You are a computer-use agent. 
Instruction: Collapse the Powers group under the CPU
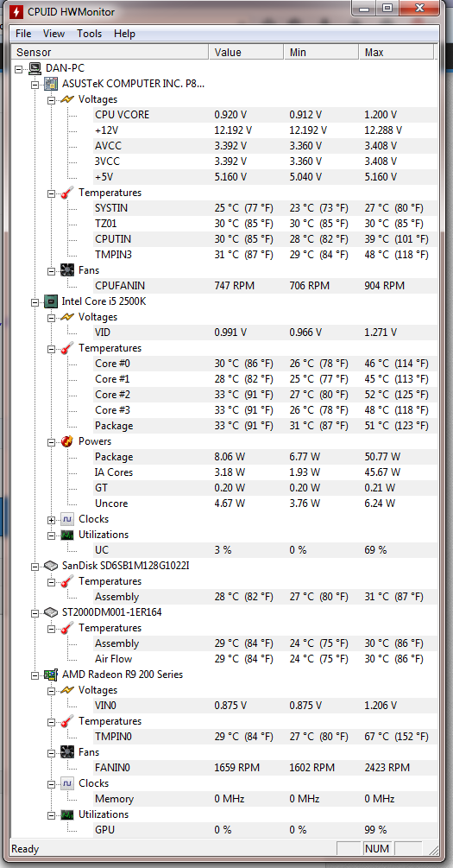pos(52,441)
